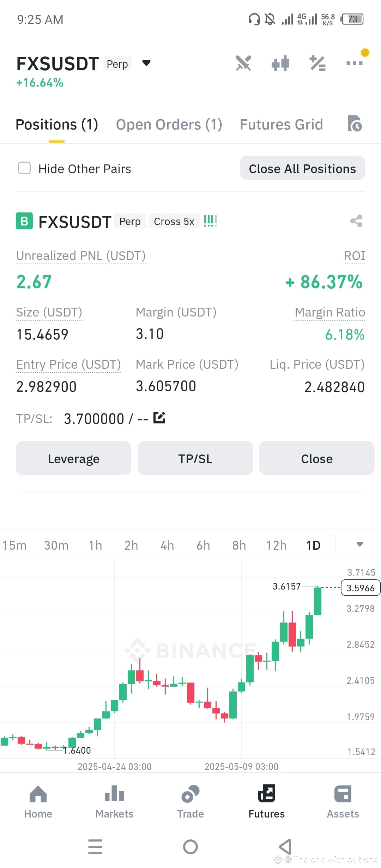381x868 pixels.
Task: Select the 4h chart timeframe
Action: [x=167, y=545]
